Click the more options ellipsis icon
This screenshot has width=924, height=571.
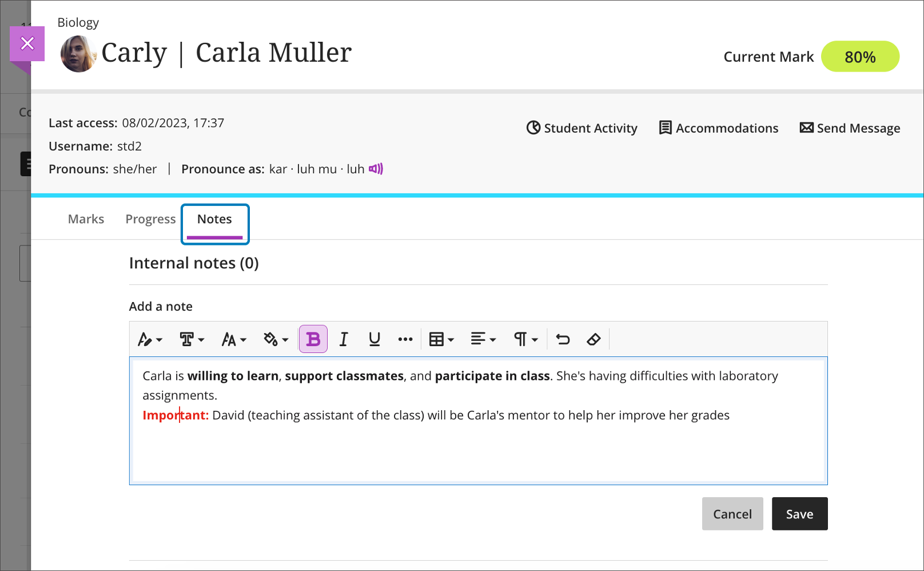coord(405,339)
